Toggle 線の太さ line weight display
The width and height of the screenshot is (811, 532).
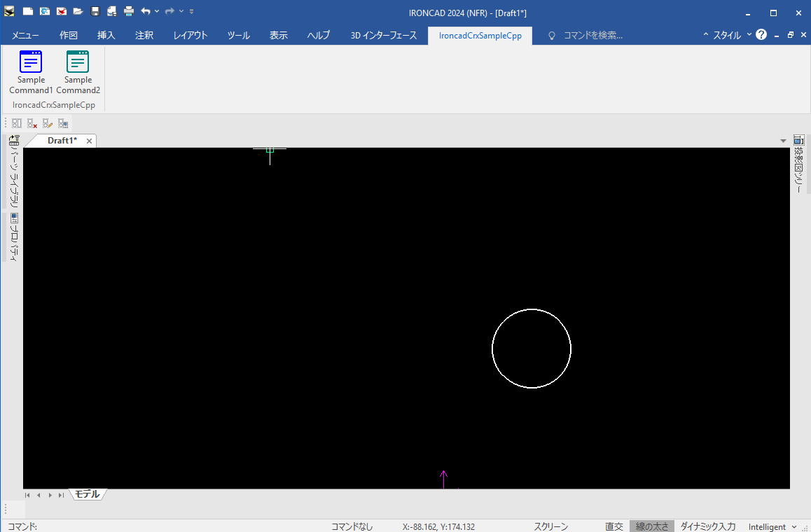click(x=651, y=526)
